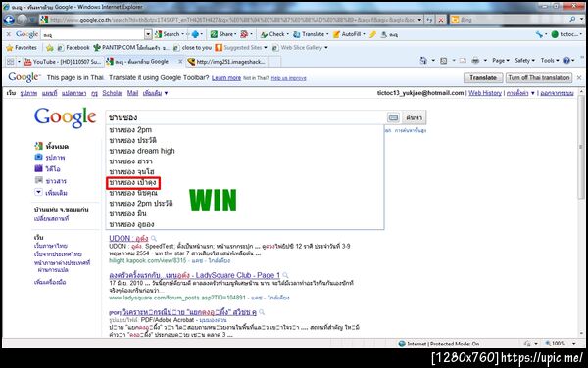The height and width of the screenshot is (368, 588).
Task: Click the red Stop loading icon
Action: coord(441,20)
